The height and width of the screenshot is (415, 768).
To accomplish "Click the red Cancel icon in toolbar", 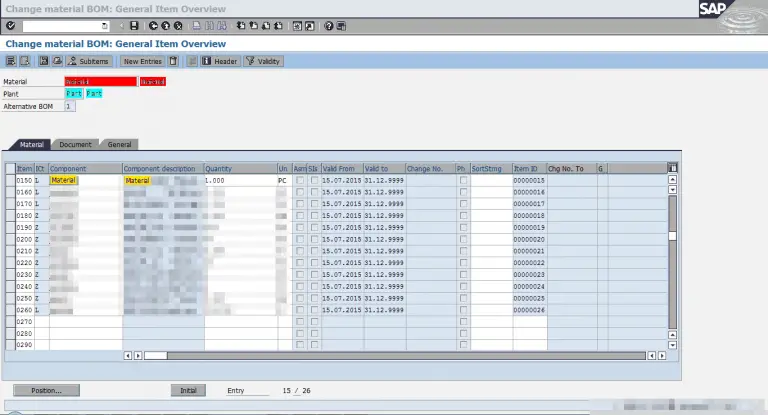I will 178,25.
